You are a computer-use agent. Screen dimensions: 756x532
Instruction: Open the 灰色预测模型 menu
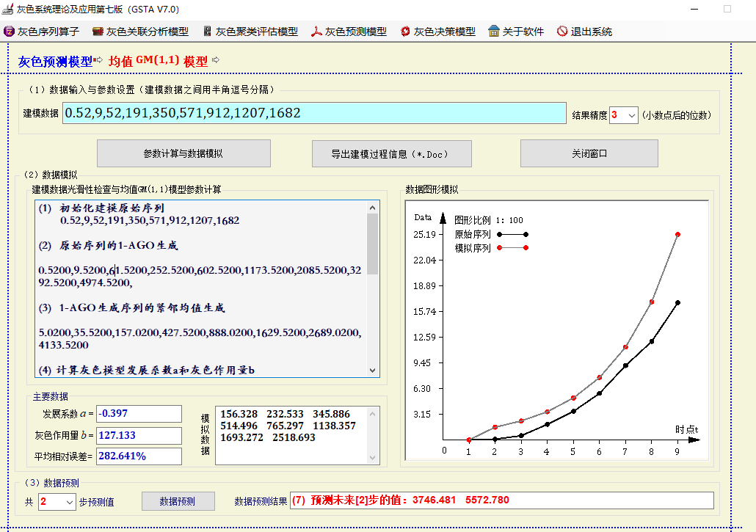tap(349, 32)
